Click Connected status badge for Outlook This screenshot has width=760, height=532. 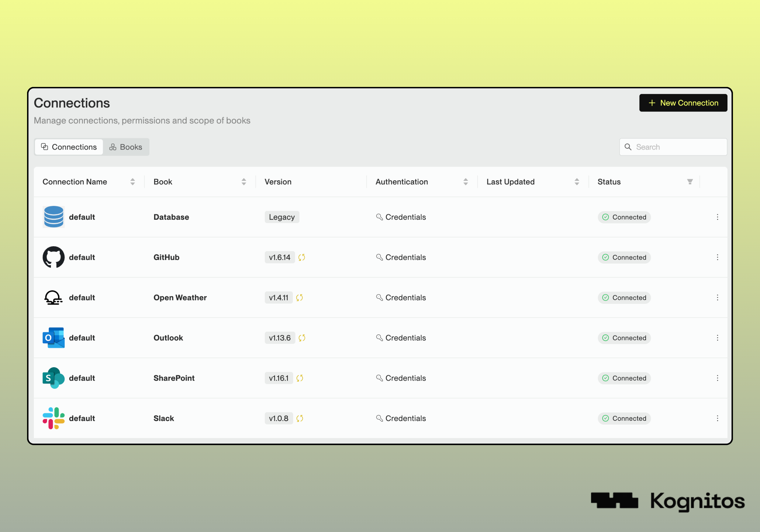(624, 338)
